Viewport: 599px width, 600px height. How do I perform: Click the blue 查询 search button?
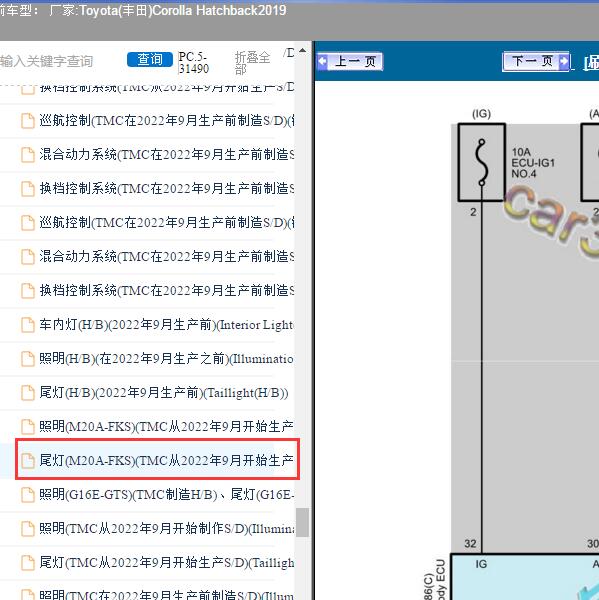[x=150, y=60]
